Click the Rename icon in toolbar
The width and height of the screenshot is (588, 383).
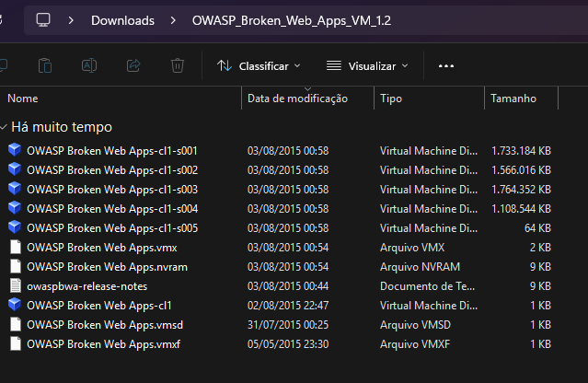(x=89, y=65)
